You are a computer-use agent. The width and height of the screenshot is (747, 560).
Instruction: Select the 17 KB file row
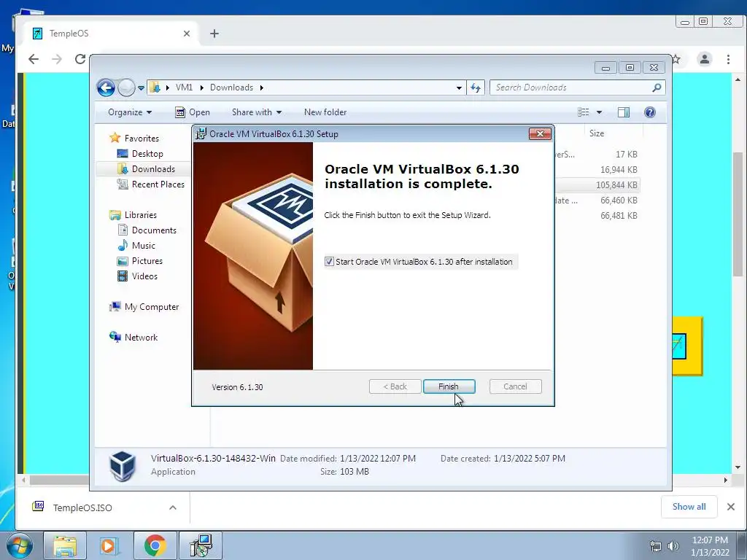(597, 155)
